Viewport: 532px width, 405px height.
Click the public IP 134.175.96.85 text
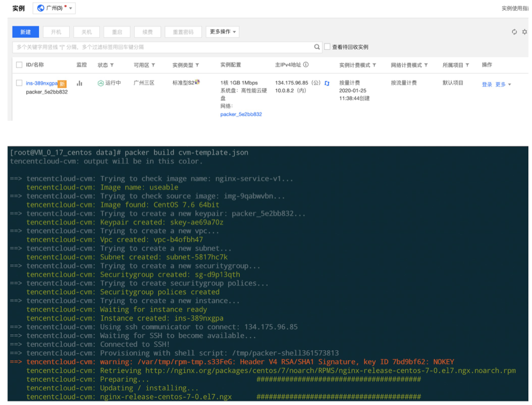292,83
